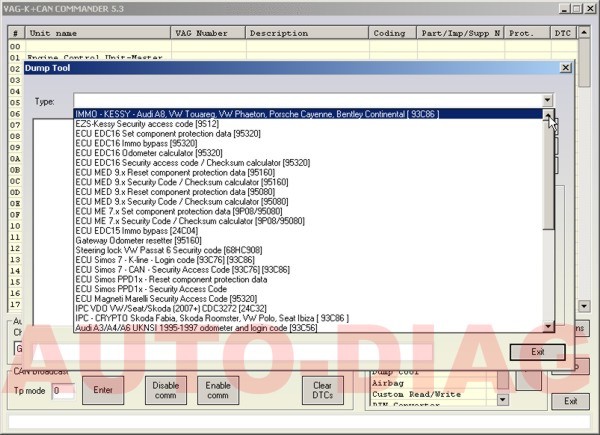600x435 pixels.
Task: Click the Prot. column header
Action: (528, 33)
